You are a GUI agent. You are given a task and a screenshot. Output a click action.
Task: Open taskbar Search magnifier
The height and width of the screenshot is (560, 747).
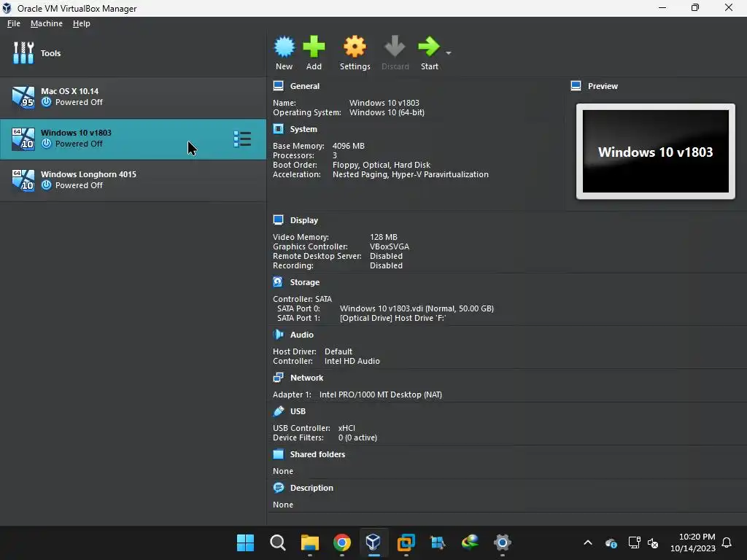[278, 542]
